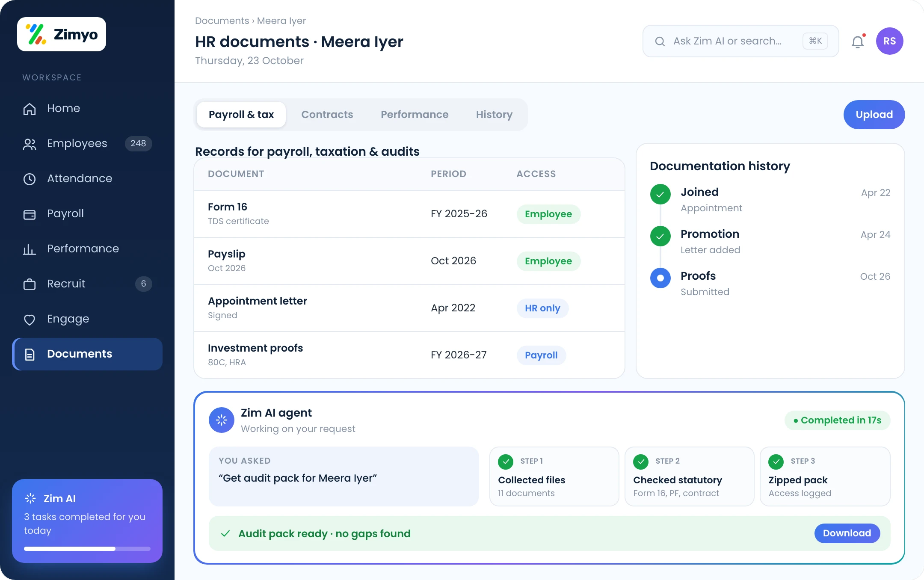Open Zim AI tasks card in sidebar
924x580 pixels.
coord(87,521)
